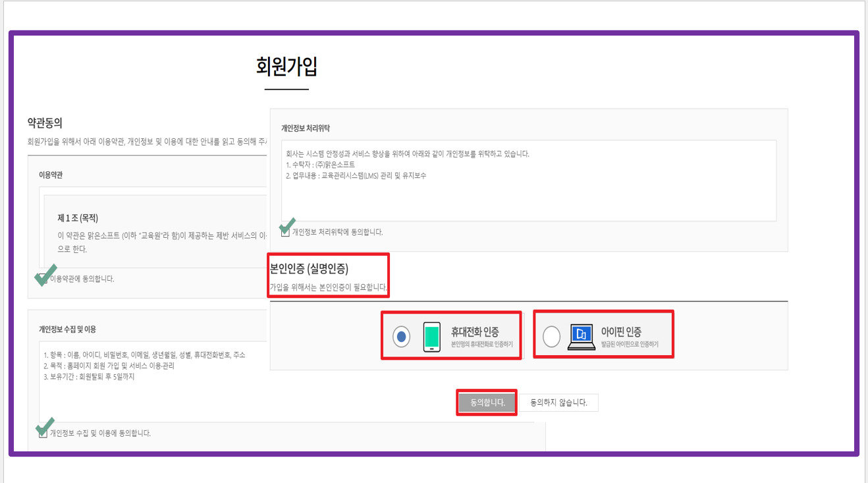The width and height of the screenshot is (868, 483).
Task: Click the 본인명의 휴대전화로 인증하기 subtitle
Action: point(481,345)
